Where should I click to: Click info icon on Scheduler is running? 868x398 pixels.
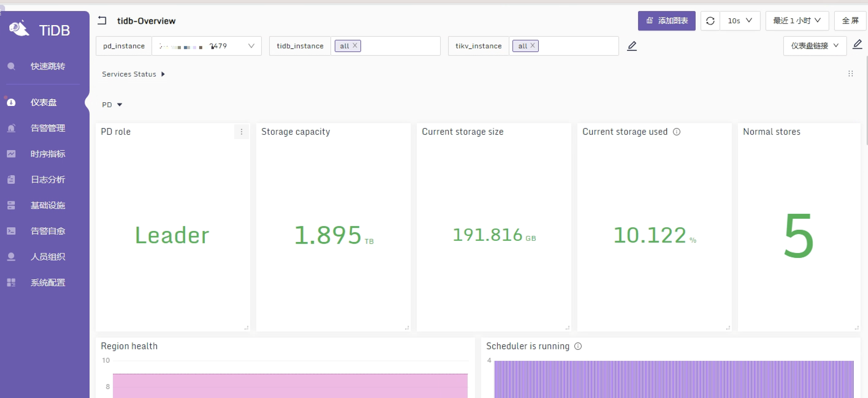pos(578,346)
